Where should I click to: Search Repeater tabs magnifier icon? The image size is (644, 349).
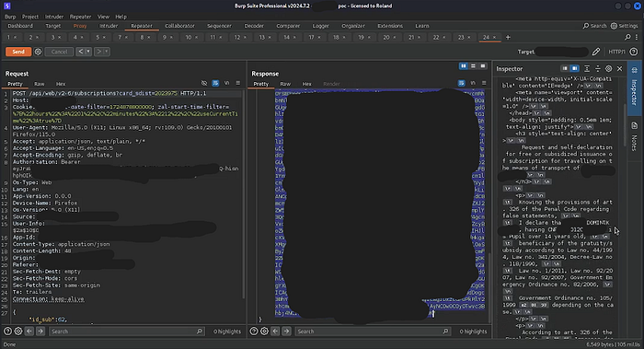(627, 38)
